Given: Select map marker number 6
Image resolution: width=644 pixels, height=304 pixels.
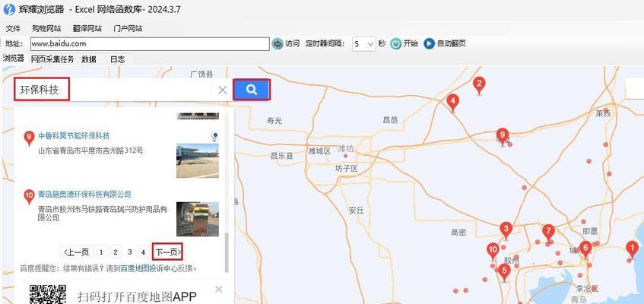Looking at the screenshot, I should (x=585, y=249).
